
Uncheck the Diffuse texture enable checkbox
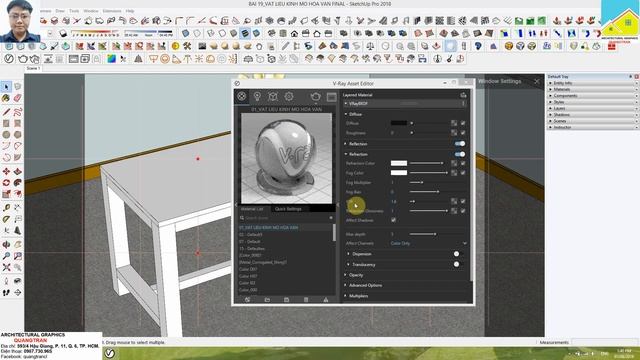463,123
